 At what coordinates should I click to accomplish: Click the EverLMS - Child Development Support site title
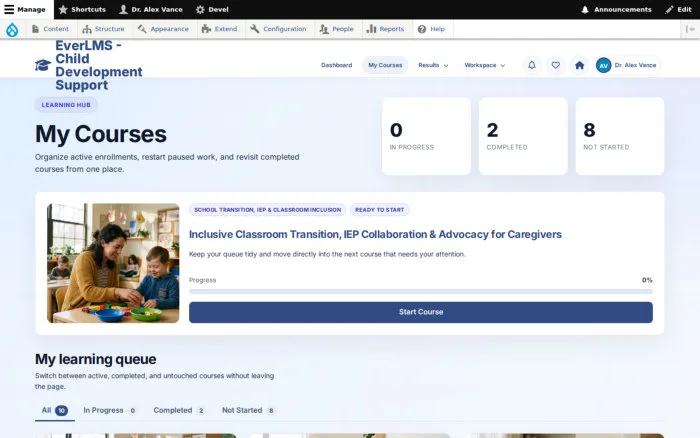[x=99, y=65]
